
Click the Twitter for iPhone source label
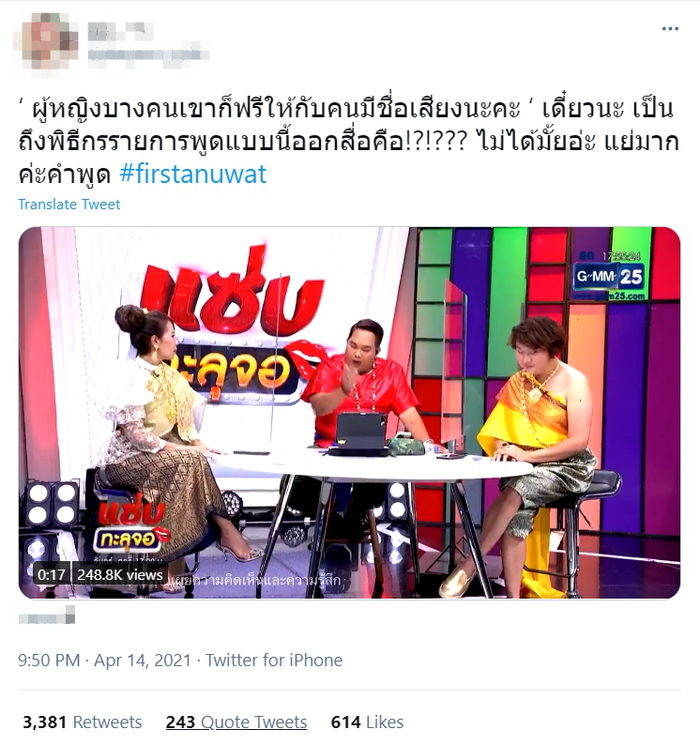(x=274, y=661)
